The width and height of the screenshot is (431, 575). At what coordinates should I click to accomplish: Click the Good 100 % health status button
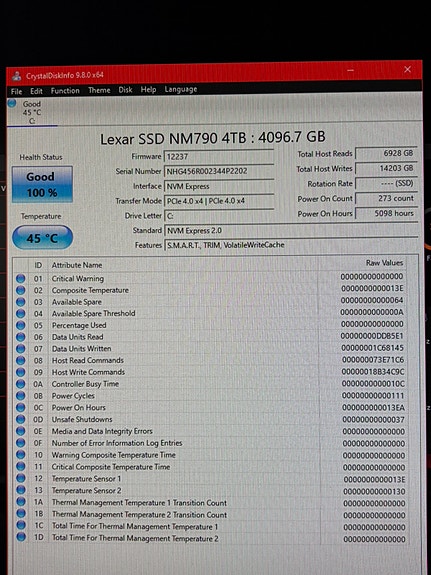point(42,184)
